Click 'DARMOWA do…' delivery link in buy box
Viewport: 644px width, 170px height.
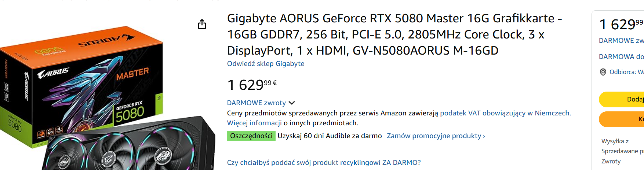pyautogui.click(x=621, y=57)
